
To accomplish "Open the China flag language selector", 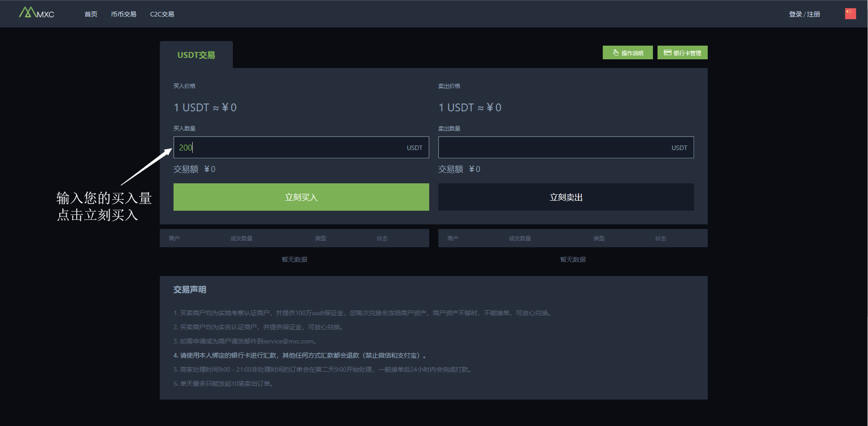I will 850,14.
